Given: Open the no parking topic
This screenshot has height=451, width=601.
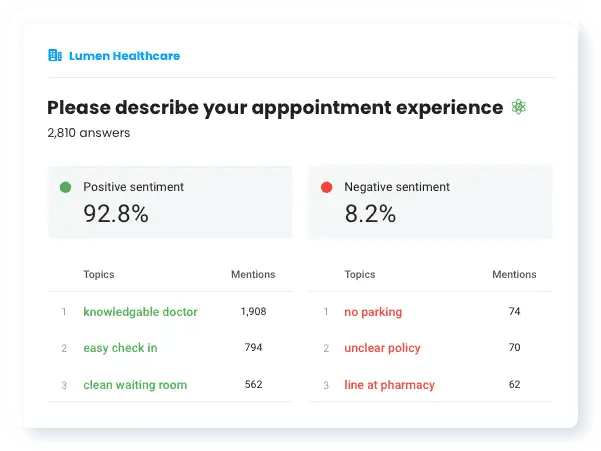Looking at the screenshot, I should [373, 312].
